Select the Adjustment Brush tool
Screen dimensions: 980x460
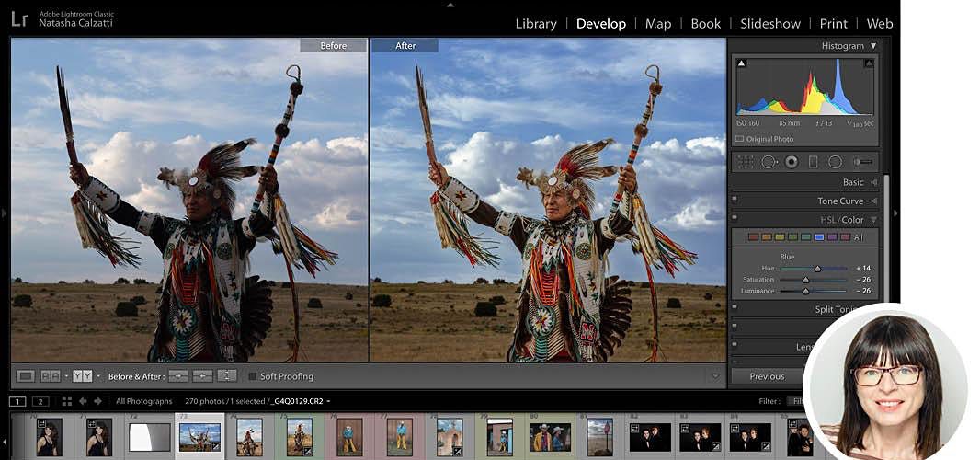864,162
